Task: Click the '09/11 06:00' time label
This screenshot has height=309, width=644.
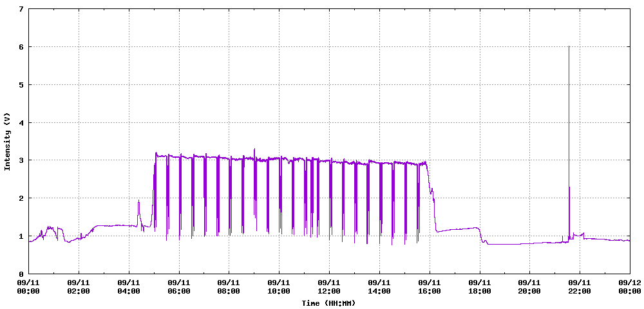Action: point(179,287)
